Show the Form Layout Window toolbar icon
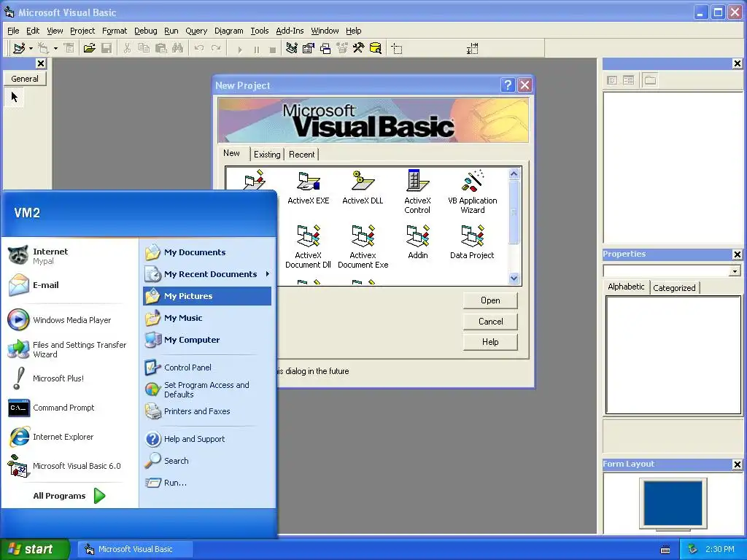Screen dimensions: 747x560 [325, 48]
